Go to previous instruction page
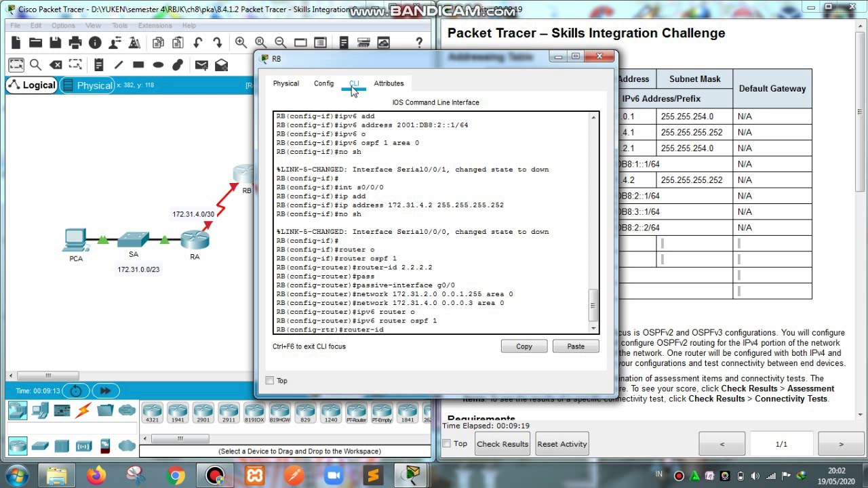868x488 pixels. 722,445
